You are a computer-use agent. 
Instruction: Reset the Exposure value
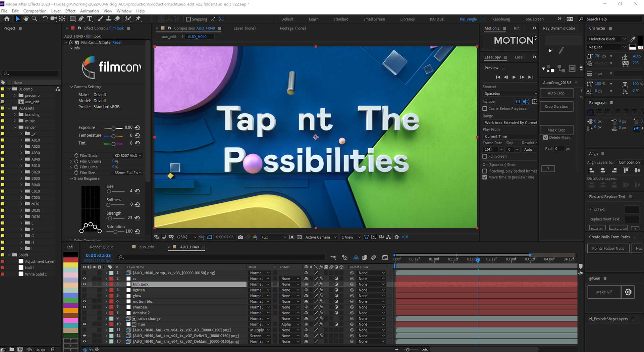pos(138,128)
